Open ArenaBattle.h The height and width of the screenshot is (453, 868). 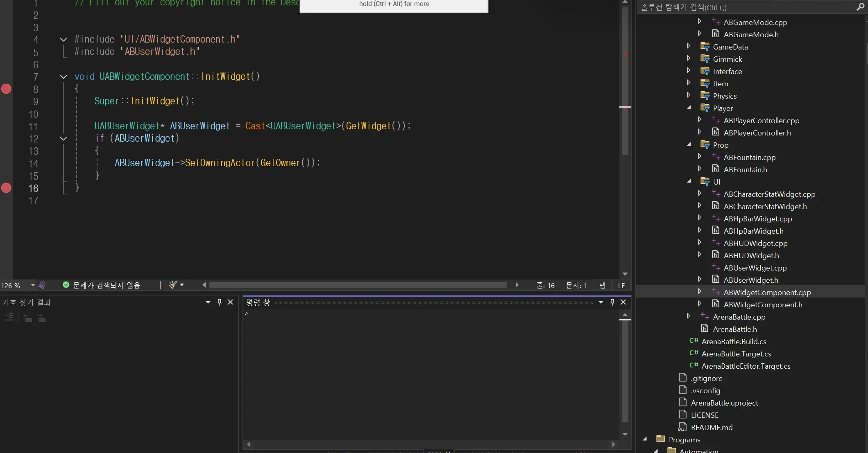[x=735, y=329]
